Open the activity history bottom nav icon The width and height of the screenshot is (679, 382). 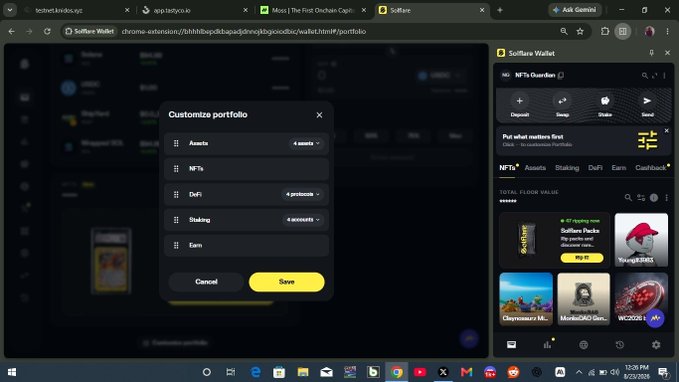(620, 345)
